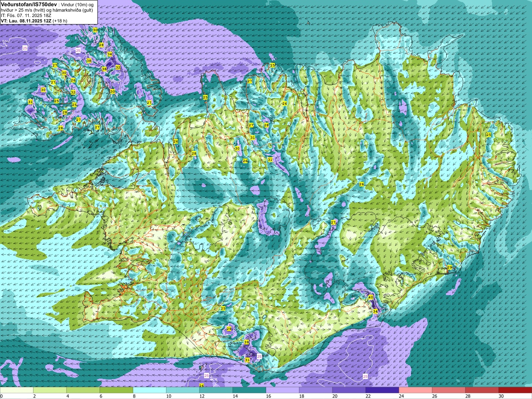Click the legend scale value 12
This screenshot has height=399, width=532.
tap(202, 396)
